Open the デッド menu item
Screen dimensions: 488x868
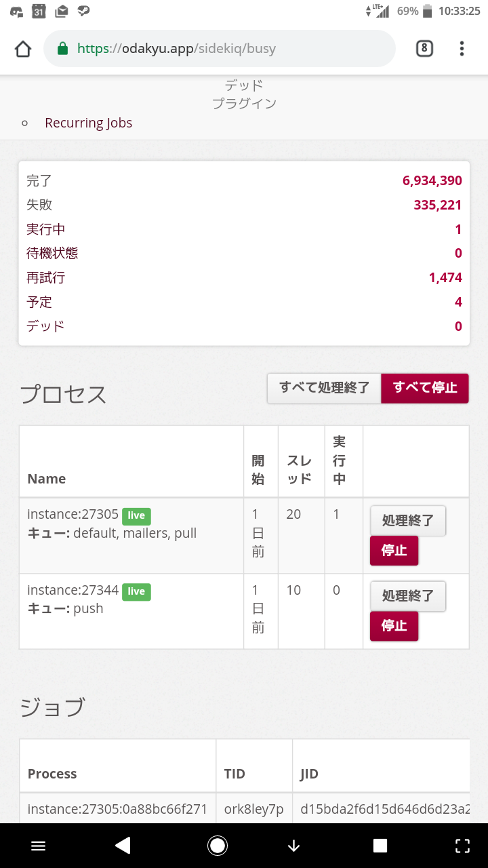click(x=244, y=85)
